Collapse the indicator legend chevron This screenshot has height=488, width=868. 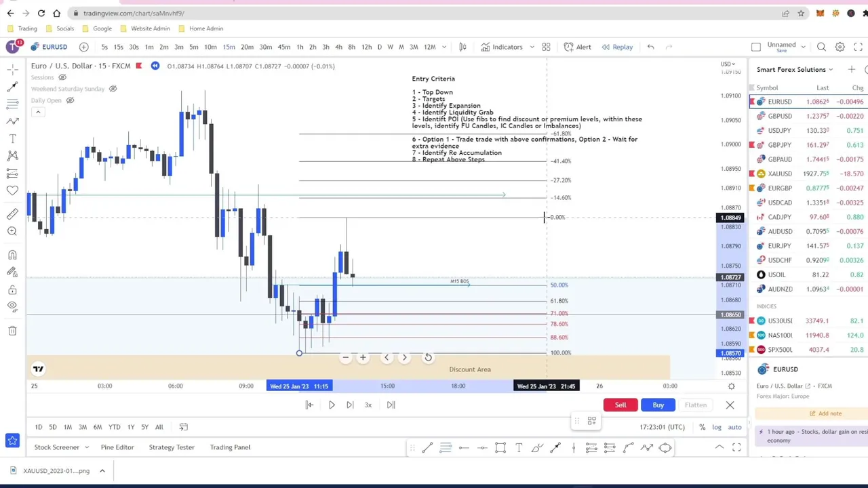pos(38,112)
